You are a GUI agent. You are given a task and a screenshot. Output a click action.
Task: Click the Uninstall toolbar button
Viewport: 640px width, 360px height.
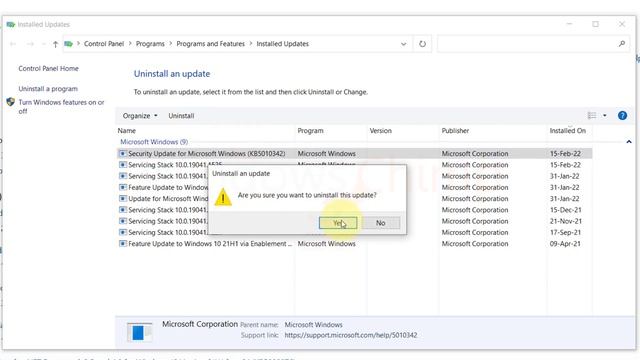tap(181, 116)
